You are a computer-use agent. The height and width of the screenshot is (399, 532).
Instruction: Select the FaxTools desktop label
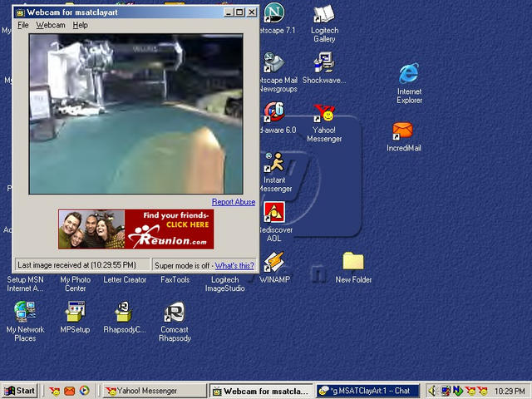point(175,280)
